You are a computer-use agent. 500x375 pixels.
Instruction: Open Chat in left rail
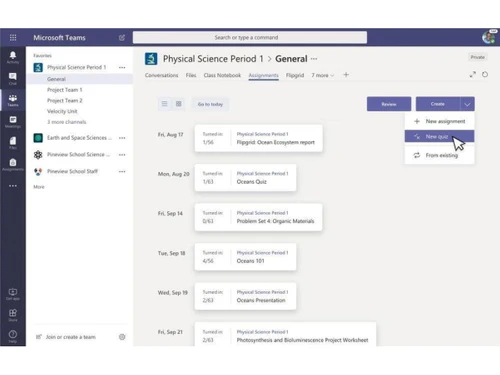(13, 79)
